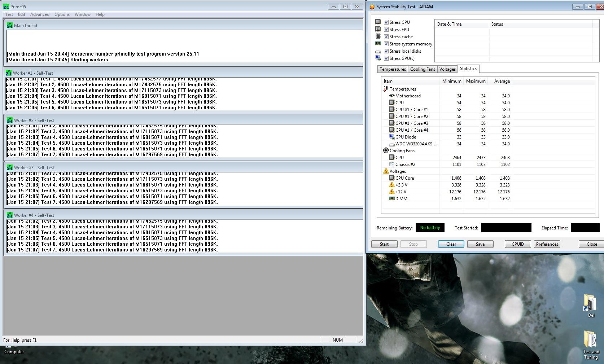Click the No battery indicator
This screenshot has width=604, height=364.
(x=430, y=228)
